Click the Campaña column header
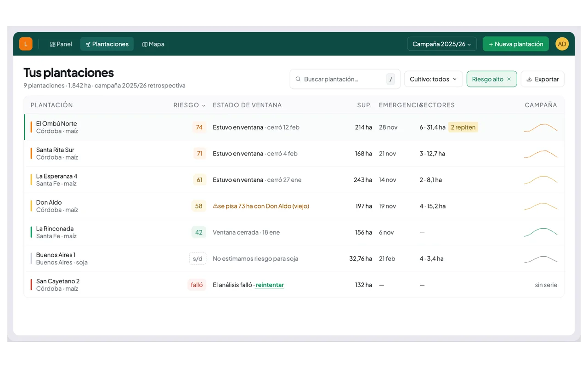588x368 pixels. click(x=541, y=105)
